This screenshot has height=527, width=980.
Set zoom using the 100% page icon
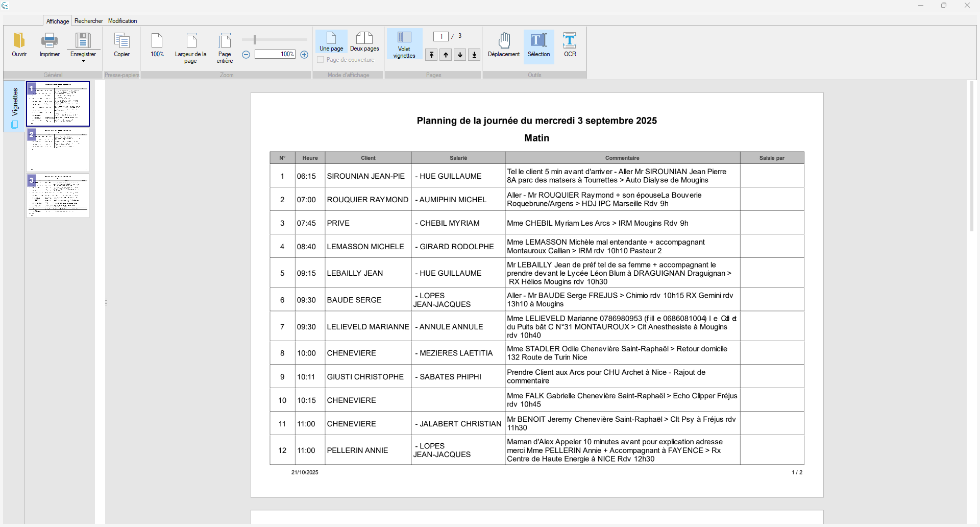click(x=157, y=41)
